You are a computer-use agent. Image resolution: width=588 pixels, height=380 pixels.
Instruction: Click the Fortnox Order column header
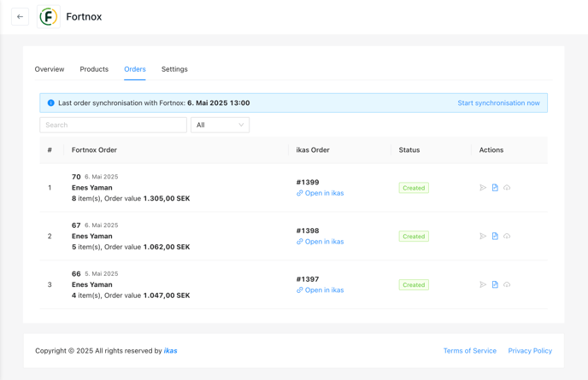[x=94, y=150]
